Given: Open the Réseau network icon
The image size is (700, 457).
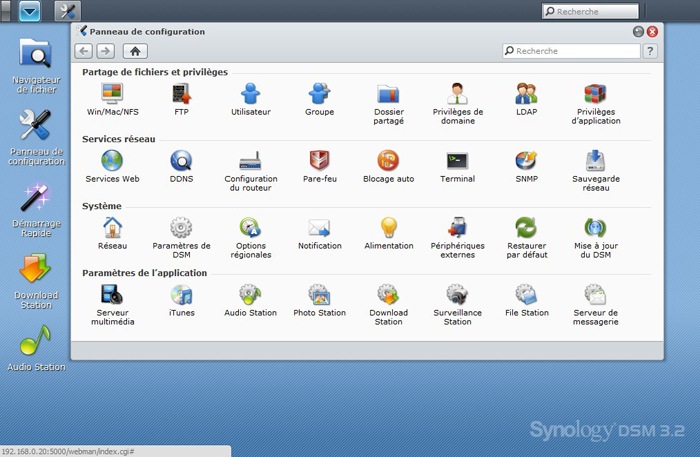Looking at the screenshot, I should point(112,233).
